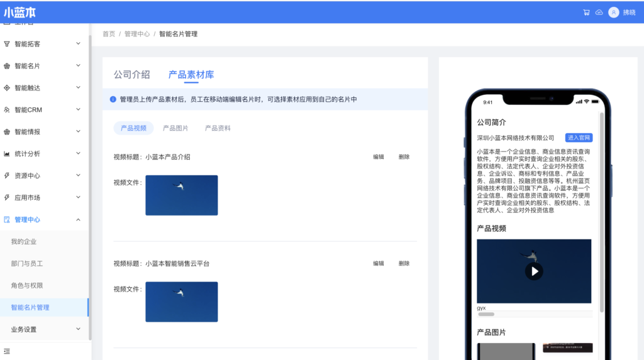Click 编辑 for 小蓝本产品介绍 video

pyautogui.click(x=378, y=157)
